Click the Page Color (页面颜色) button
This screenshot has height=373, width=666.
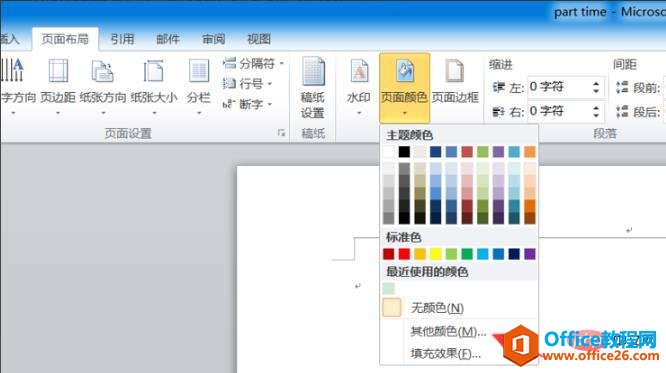pyautogui.click(x=404, y=88)
